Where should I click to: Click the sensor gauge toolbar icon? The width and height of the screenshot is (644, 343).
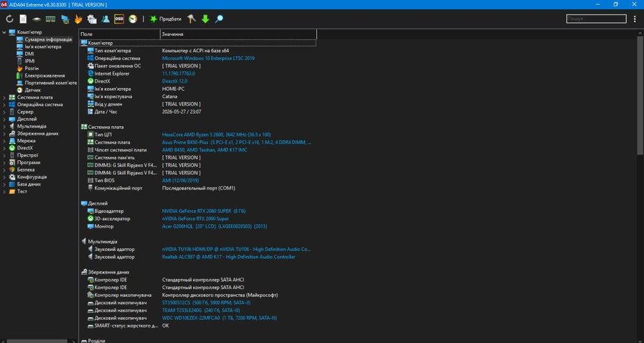click(x=133, y=19)
